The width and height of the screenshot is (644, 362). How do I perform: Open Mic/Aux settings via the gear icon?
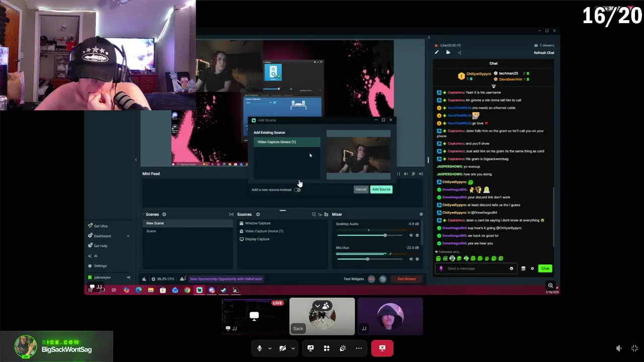coord(417,259)
